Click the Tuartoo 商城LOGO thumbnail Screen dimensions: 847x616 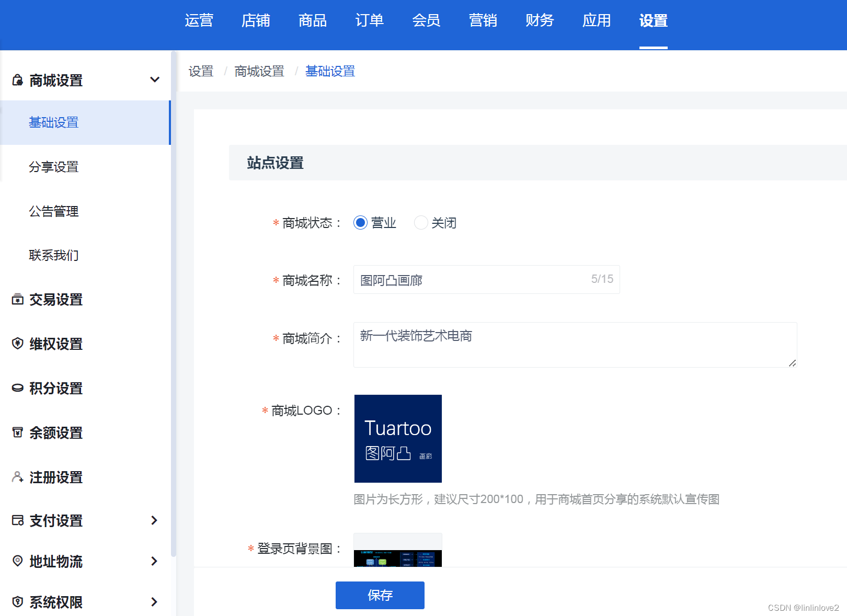(398, 439)
